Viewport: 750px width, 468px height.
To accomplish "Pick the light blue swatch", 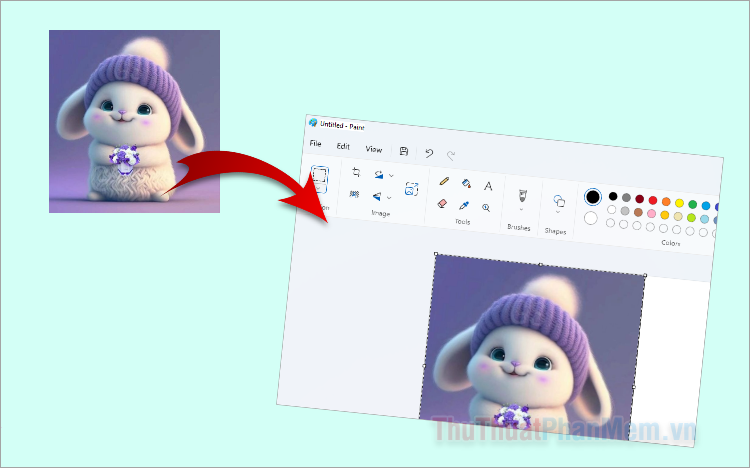I will [705, 219].
